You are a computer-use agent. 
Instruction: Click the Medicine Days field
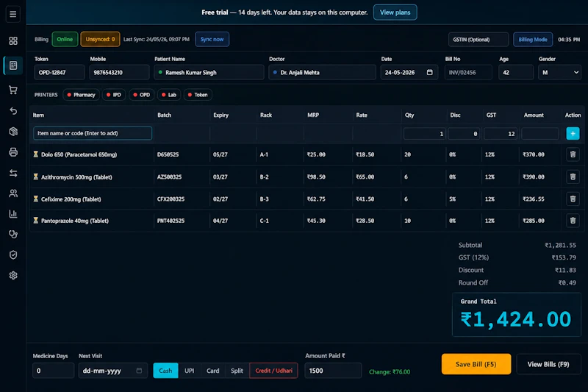53,371
